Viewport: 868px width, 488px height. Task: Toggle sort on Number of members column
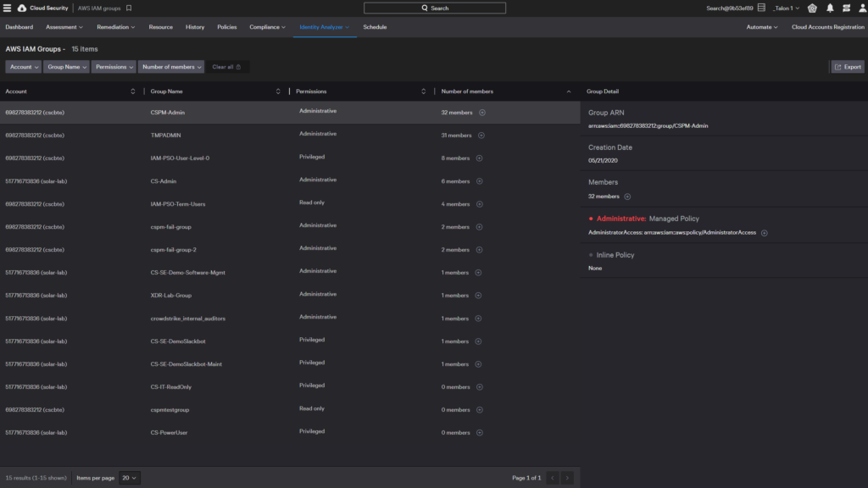point(569,91)
